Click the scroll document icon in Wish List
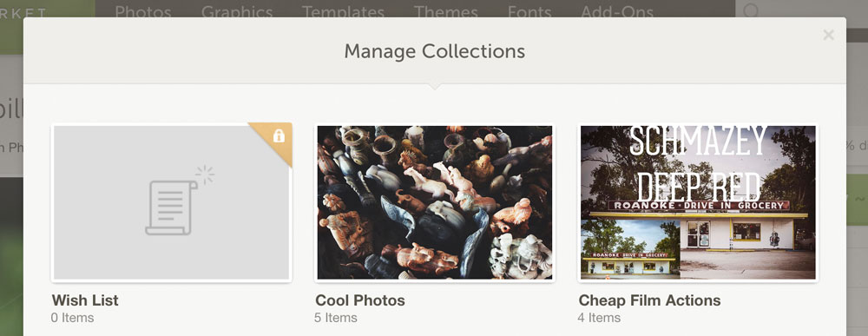Image resolution: width=868 pixels, height=336 pixels. tap(171, 208)
